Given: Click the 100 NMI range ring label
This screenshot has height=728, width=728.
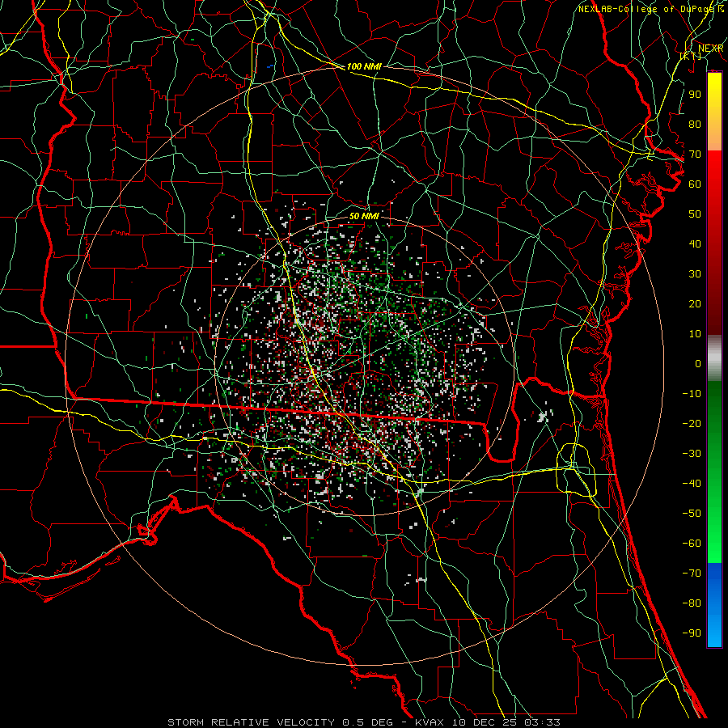Looking at the screenshot, I should point(364,66).
